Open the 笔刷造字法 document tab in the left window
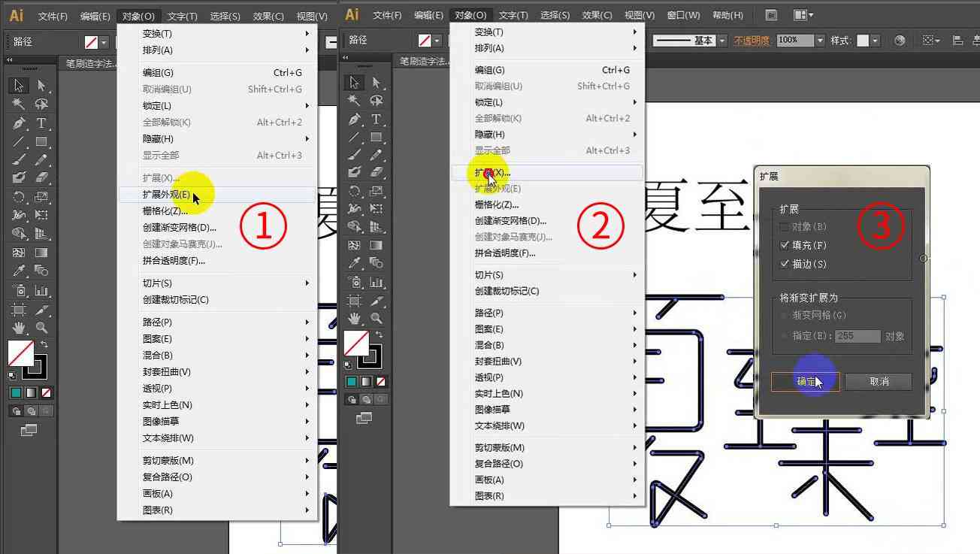This screenshot has height=554, width=980. [x=89, y=63]
